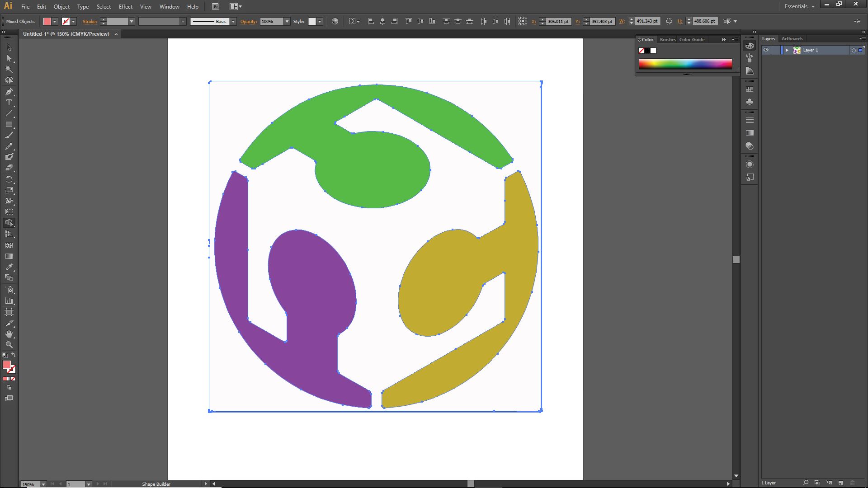Open the Effect menu
The height and width of the screenshot is (488, 868).
(125, 7)
